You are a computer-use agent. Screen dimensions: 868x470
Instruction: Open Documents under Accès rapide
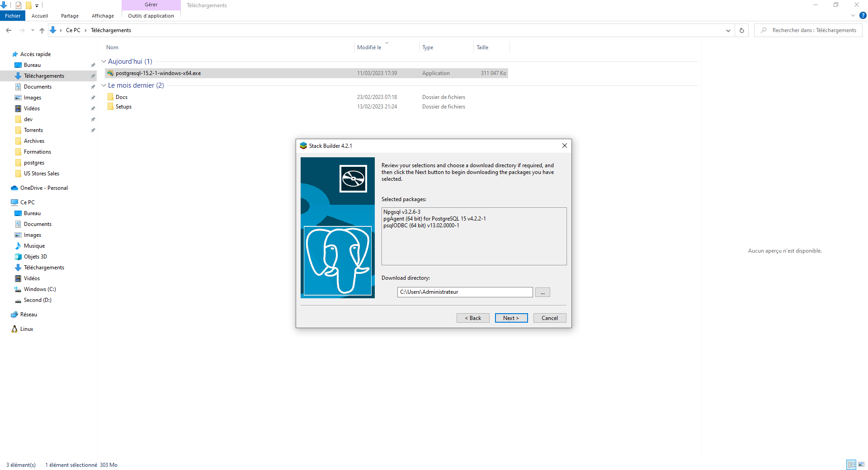pyautogui.click(x=38, y=87)
